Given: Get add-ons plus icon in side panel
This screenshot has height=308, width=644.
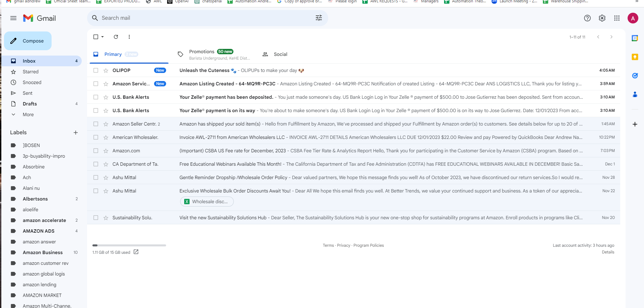Looking at the screenshot, I should point(635,124).
